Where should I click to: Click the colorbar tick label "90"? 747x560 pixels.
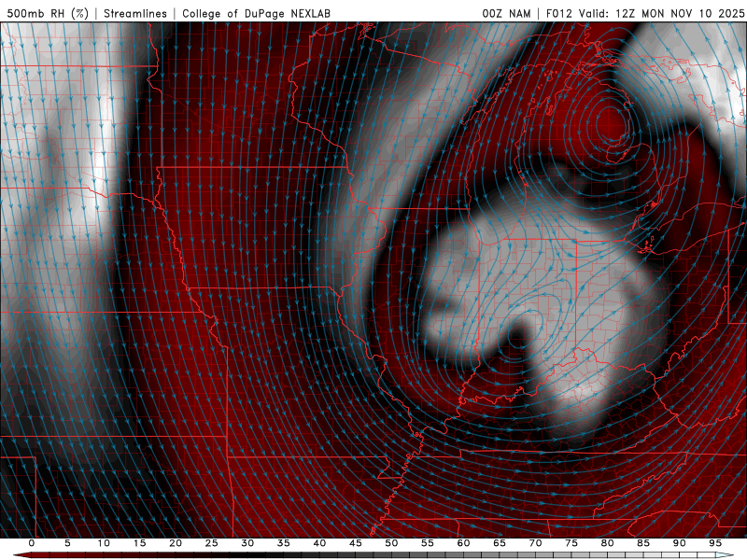(680, 543)
